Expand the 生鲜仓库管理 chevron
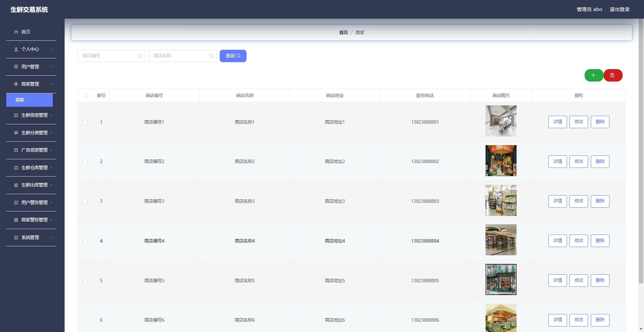Image resolution: width=644 pixels, height=332 pixels. (x=51, y=168)
